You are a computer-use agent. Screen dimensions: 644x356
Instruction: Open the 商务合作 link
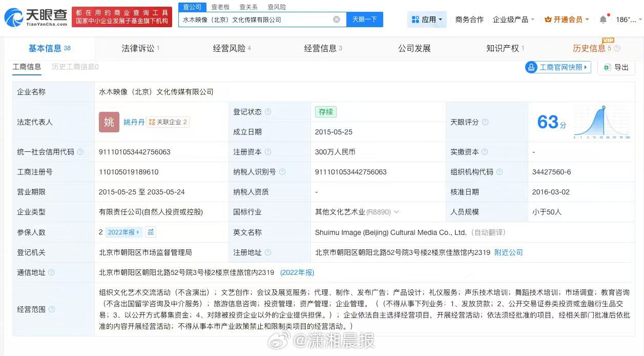pyautogui.click(x=469, y=19)
